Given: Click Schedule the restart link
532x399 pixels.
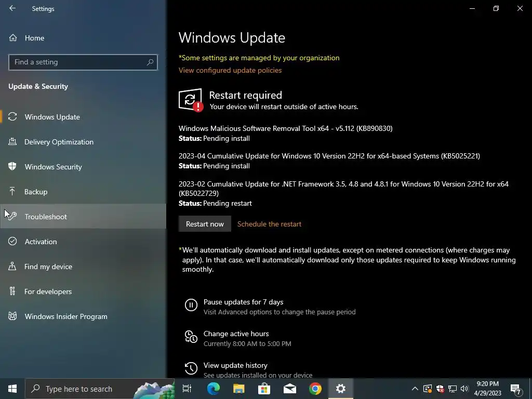Looking at the screenshot, I should coord(269,224).
